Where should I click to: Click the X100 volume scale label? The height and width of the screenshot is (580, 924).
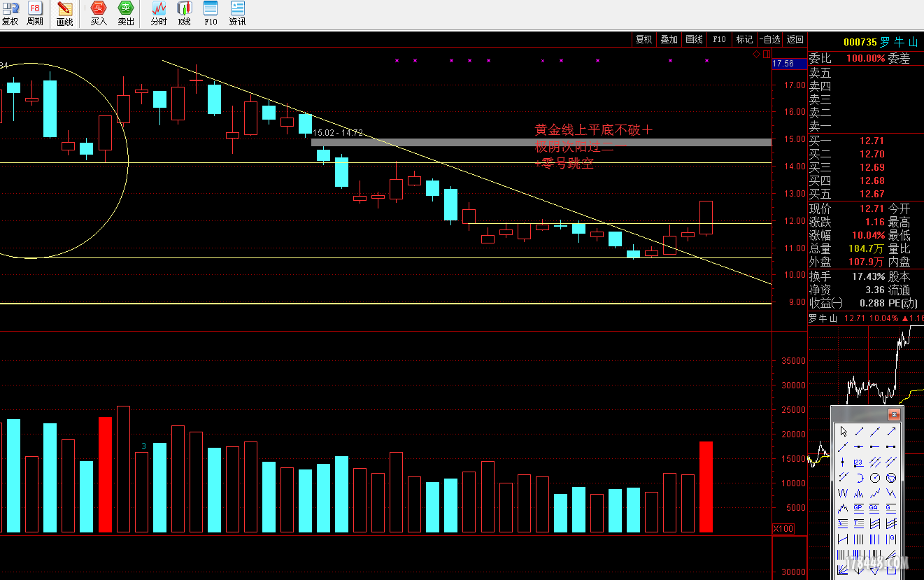[x=783, y=529]
